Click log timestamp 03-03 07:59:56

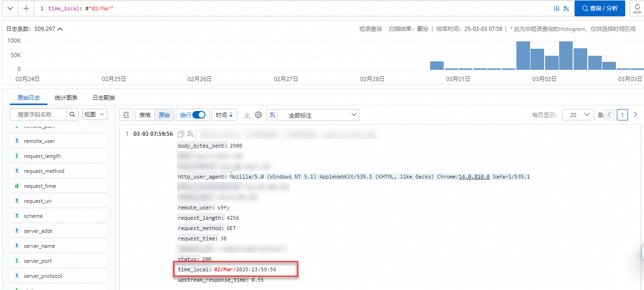(153, 134)
